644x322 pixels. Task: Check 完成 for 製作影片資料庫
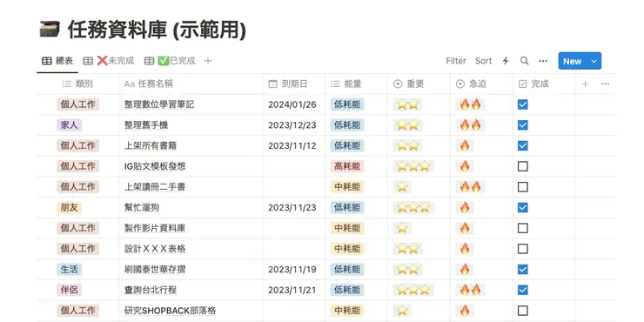(522, 228)
